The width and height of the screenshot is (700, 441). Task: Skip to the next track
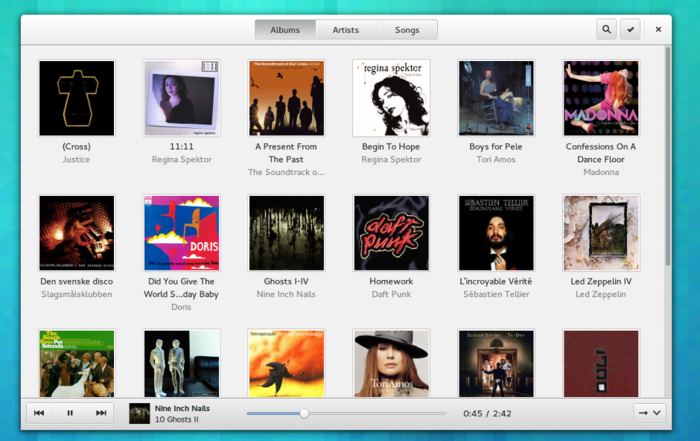coord(101,413)
